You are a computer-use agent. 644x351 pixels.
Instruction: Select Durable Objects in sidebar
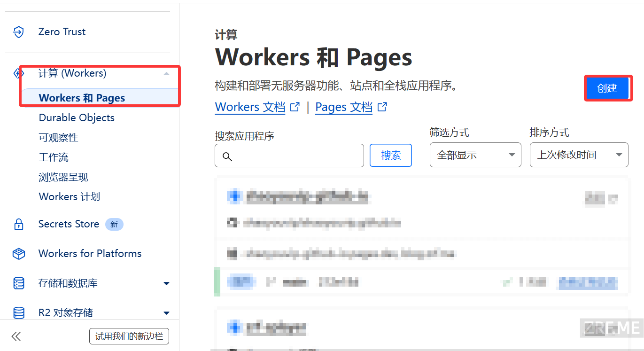pos(77,118)
